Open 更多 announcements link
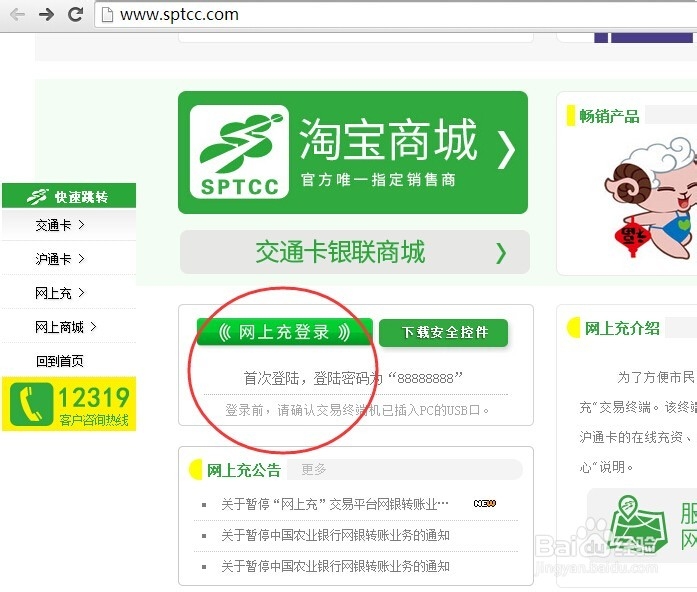 pyautogui.click(x=314, y=469)
